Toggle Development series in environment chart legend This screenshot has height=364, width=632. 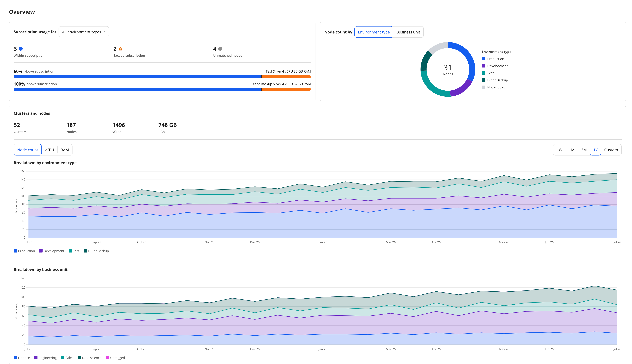click(52, 251)
